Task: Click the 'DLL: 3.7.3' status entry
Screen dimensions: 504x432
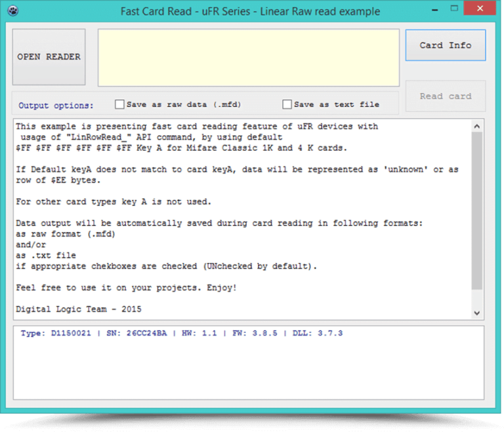Action: pyautogui.click(x=318, y=334)
